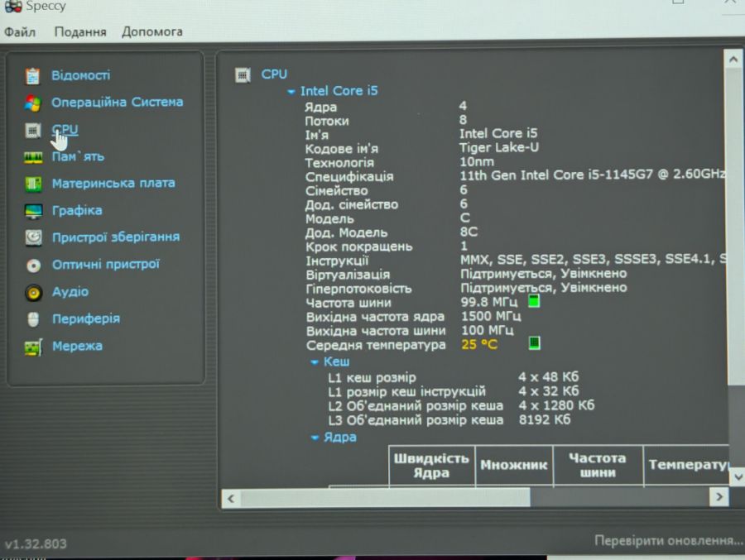Click horizontal scrollbar left arrow
The height and width of the screenshot is (560, 745).
pyautogui.click(x=231, y=498)
